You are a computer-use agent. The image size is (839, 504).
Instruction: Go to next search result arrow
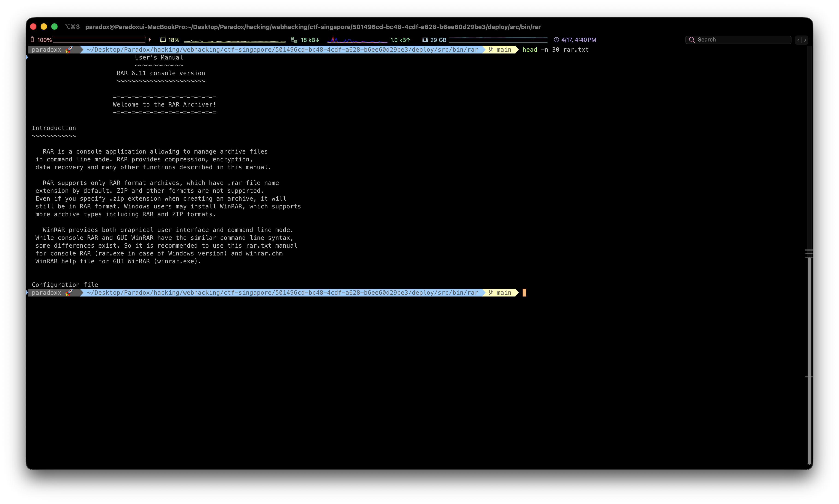[805, 40]
